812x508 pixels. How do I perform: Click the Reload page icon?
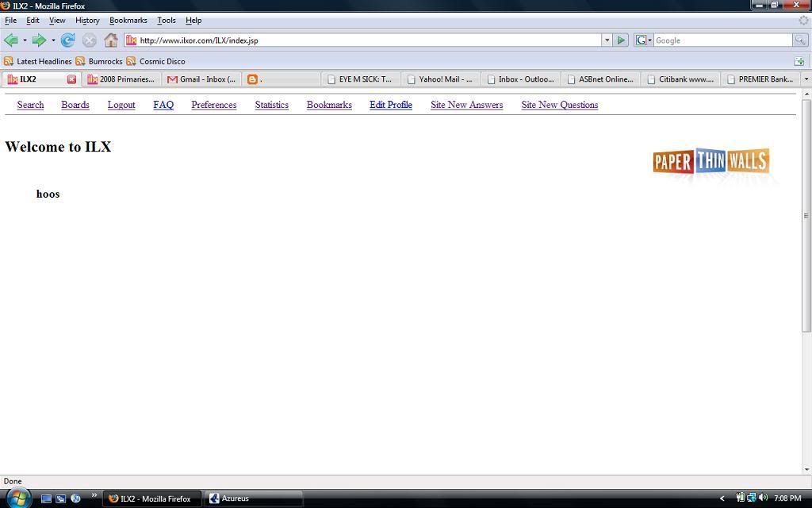[x=68, y=40]
